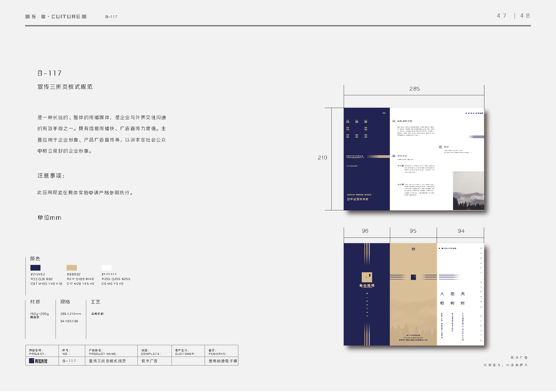Click the 'PRODUCT NAME:' table header
Screen dimensions: 556x392
pyautogui.click(x=103, y=354)
